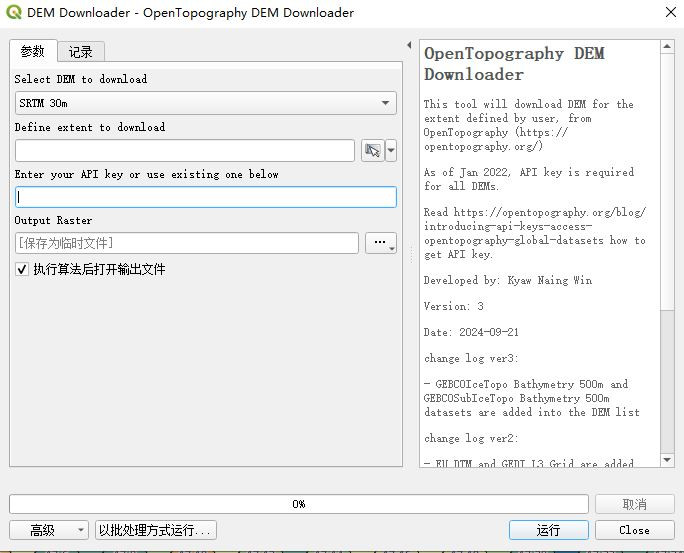The height and width of the screenshot is (553, 684).
Task: Click the 'Version: 3' text
Action: click(454, 306)
